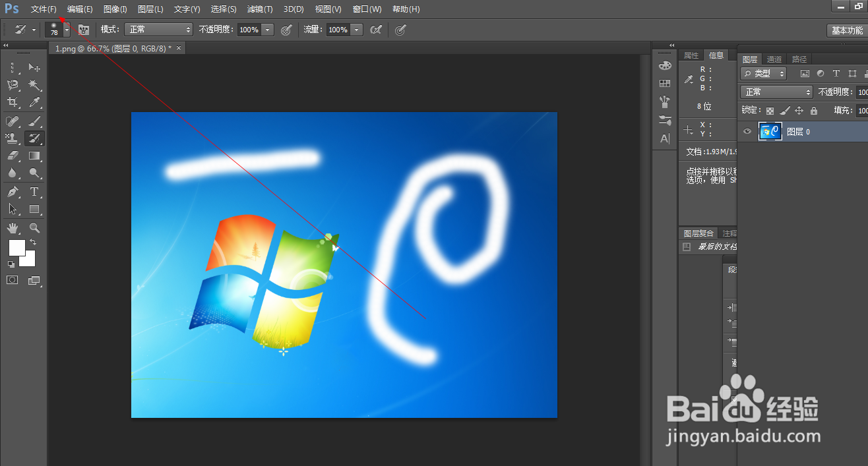Click the background color swatch
This screenshot has height=466, width=868.
(29, 260)
